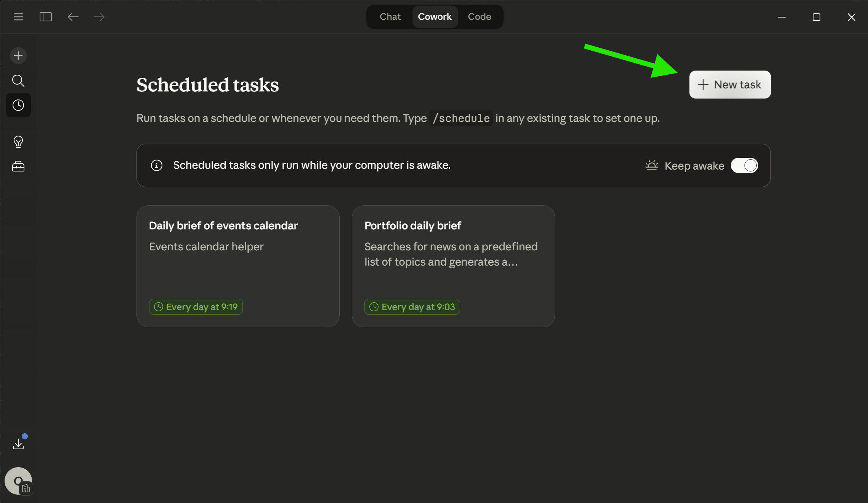Click the Every day at 9:03 badge
Screen dimensions: 868x503
click(x=412, y=307)
